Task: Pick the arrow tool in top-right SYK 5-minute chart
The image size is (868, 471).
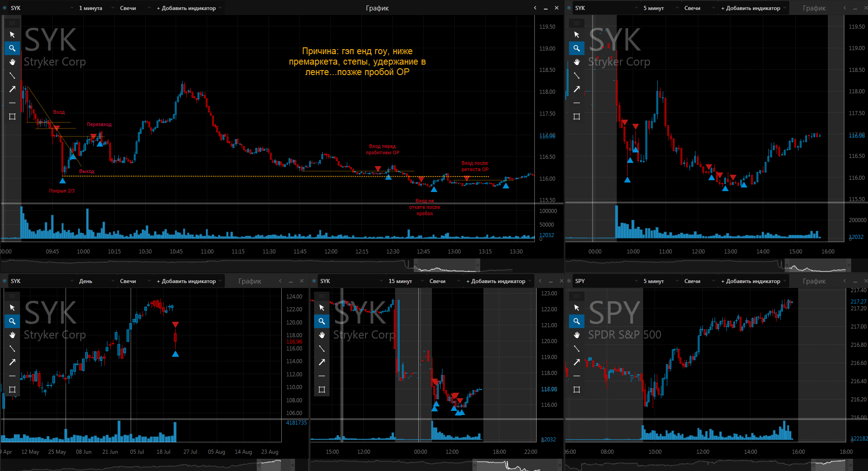Action: pos(577,89)
